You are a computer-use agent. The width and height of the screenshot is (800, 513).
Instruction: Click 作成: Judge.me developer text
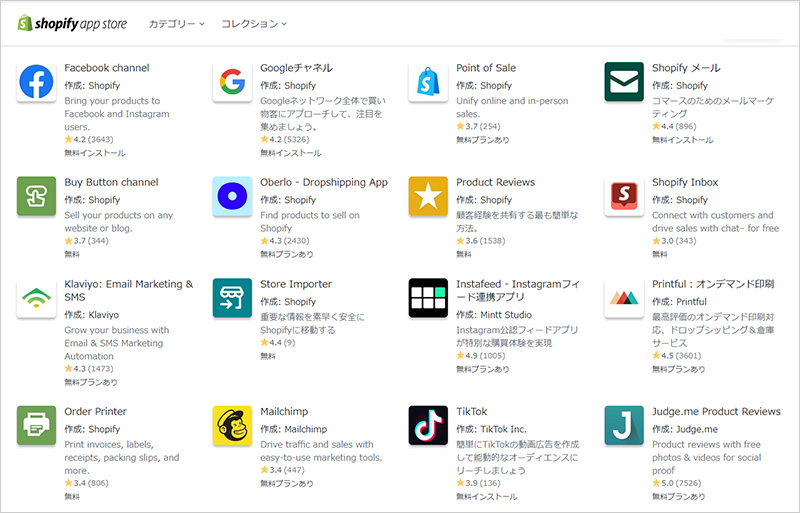pos(685,429)
